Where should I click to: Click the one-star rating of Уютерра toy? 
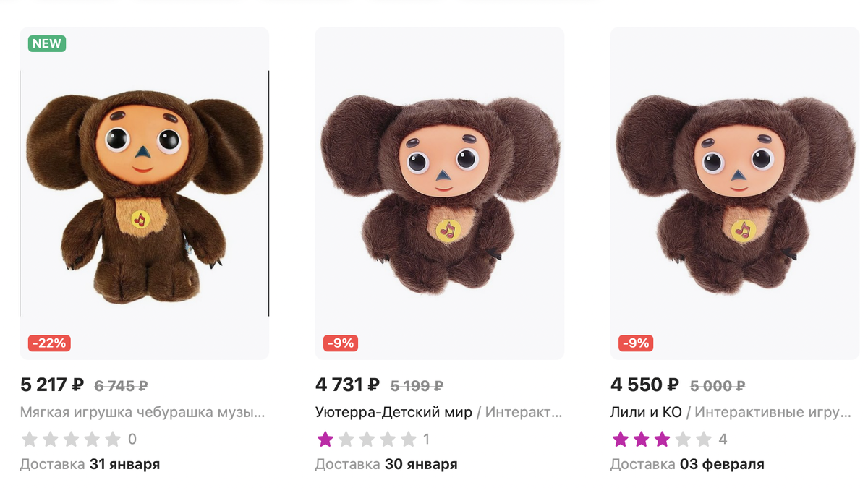[366, 439]
